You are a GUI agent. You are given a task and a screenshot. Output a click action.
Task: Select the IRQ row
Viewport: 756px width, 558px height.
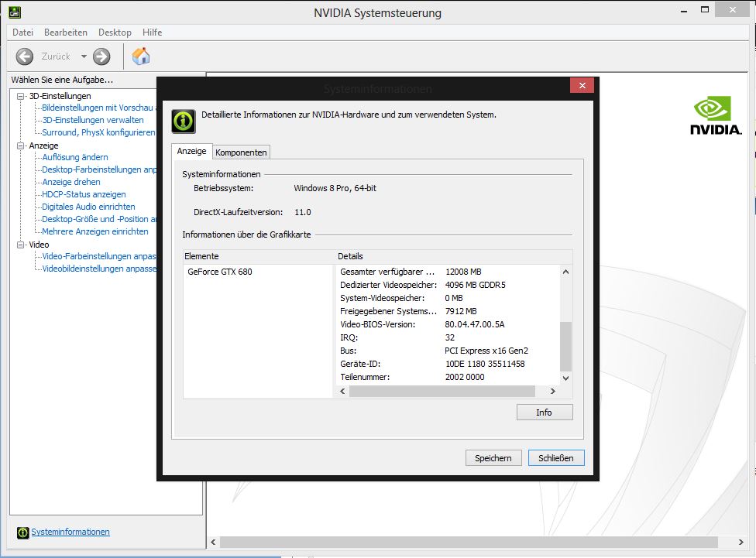(448, 337)
